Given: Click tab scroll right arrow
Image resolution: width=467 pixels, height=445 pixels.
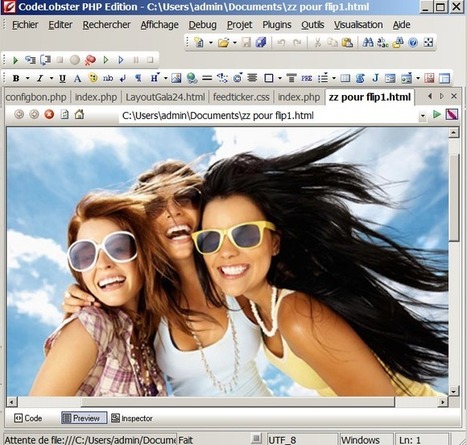Looking at the screenshot, I should (x=442, y=96).
